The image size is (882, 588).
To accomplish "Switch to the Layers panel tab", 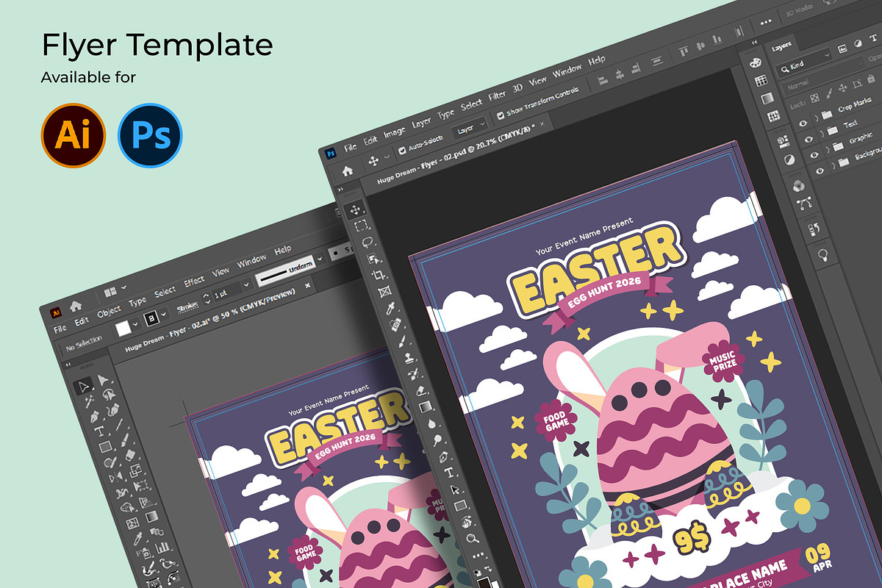I will coord(781,47).
